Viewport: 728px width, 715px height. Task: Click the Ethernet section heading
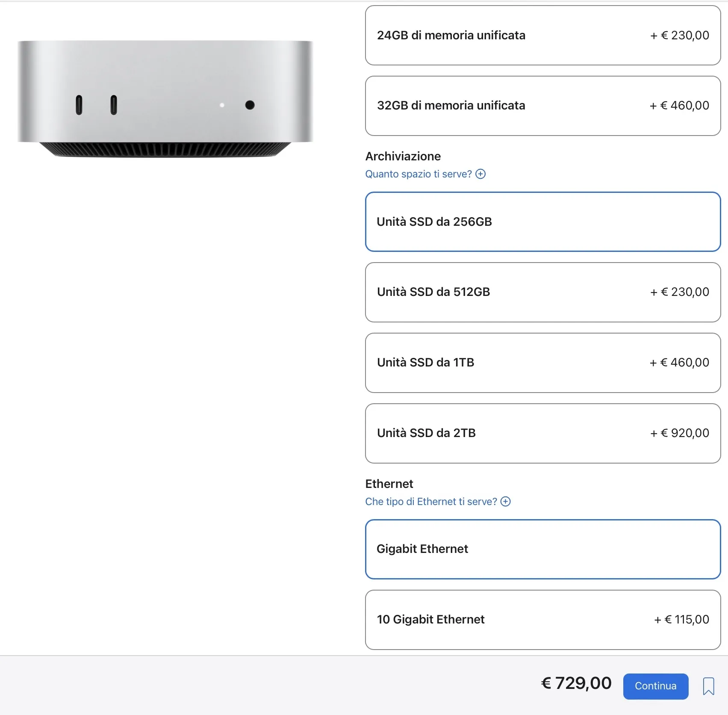click(389, 484)
